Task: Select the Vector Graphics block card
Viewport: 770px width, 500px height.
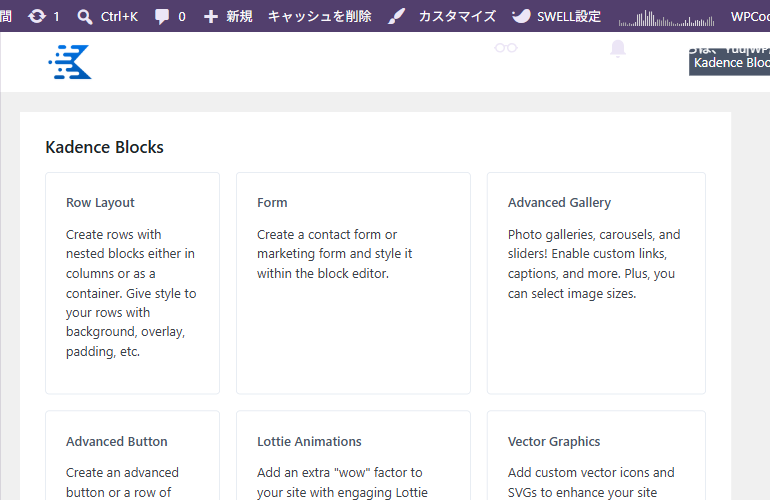Action: tap(596, 455)
